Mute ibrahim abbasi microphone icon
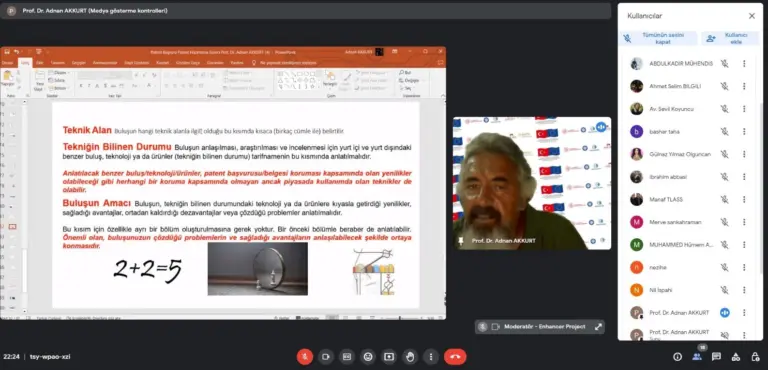 (724, 177)
